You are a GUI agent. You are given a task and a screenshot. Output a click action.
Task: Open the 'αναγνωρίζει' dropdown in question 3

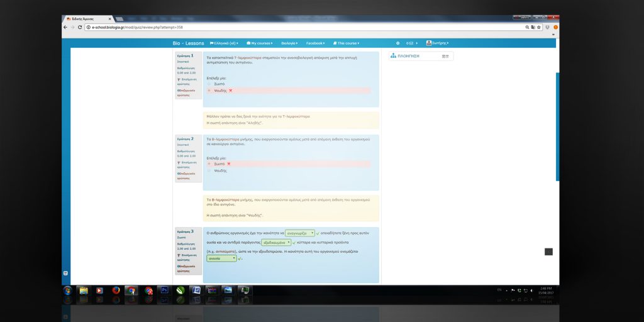300,233
